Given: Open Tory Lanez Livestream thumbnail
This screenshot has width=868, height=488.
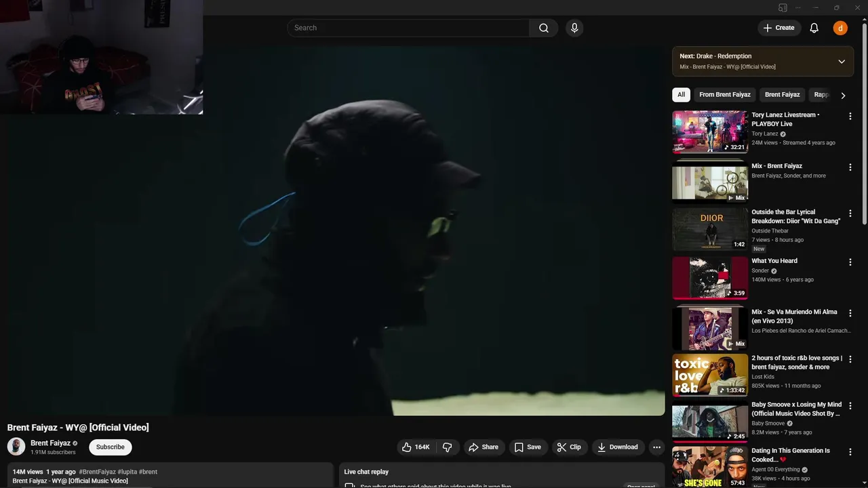Looking at the screenshot, I should pyautogui.click(x=710, y=132).
